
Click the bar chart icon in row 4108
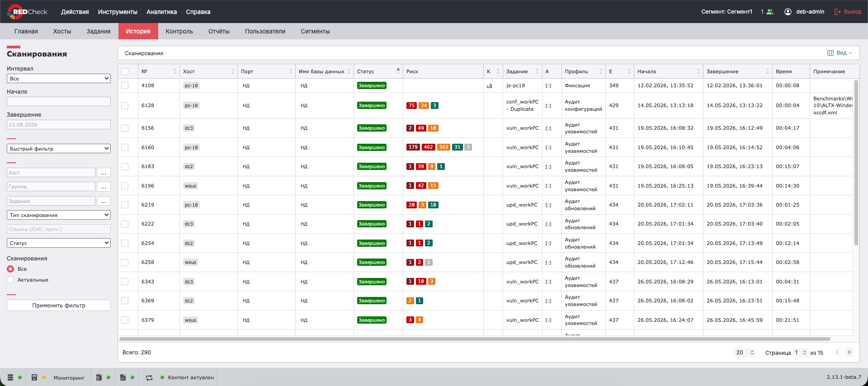[489, 85]
